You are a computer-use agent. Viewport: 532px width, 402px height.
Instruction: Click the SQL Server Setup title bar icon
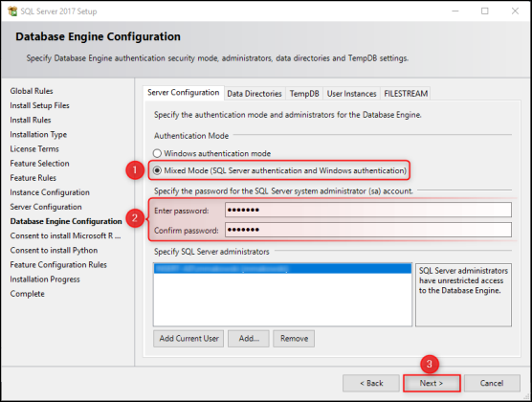pyautogui.click(x=12, y=11)
